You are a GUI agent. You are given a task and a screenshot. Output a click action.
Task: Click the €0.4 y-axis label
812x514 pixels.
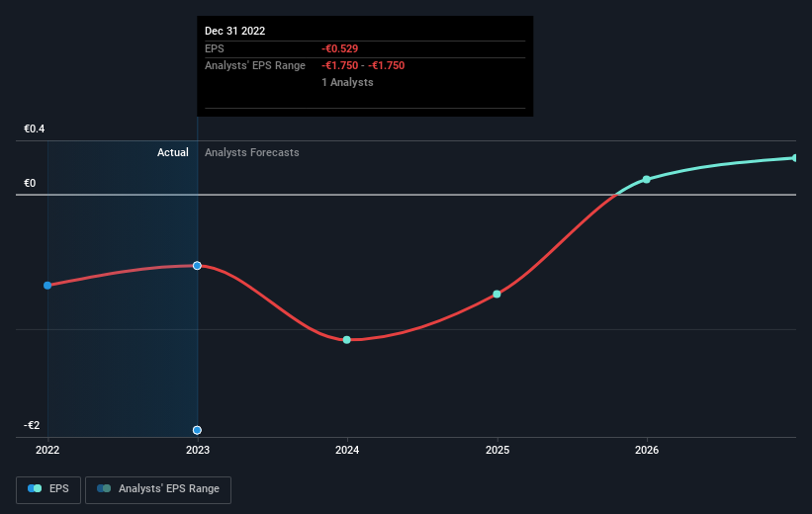(x=35, y=128)
